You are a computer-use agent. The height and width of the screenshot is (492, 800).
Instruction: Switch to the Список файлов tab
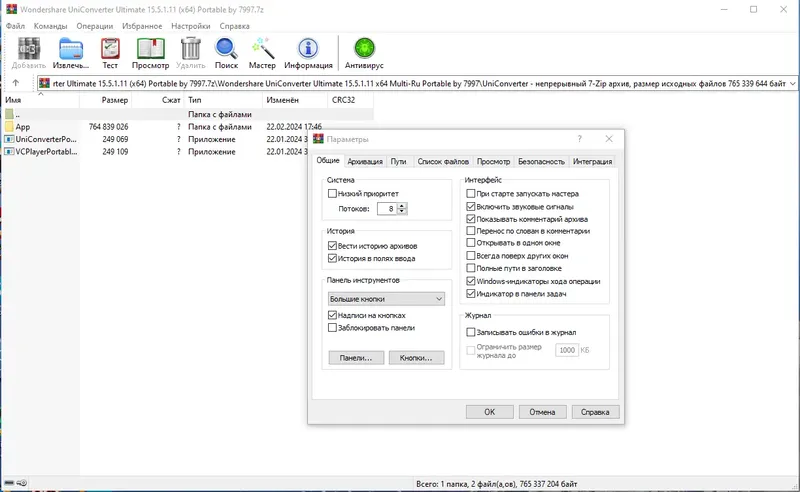(443, 161)
